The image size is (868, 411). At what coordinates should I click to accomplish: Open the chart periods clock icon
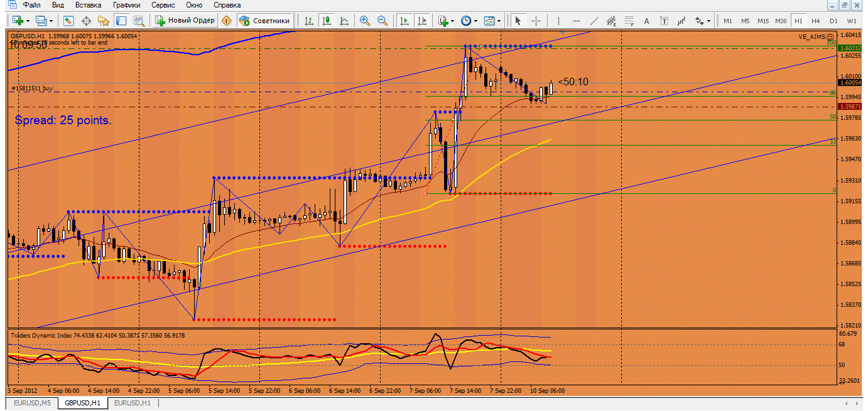[x=466, y=21]
